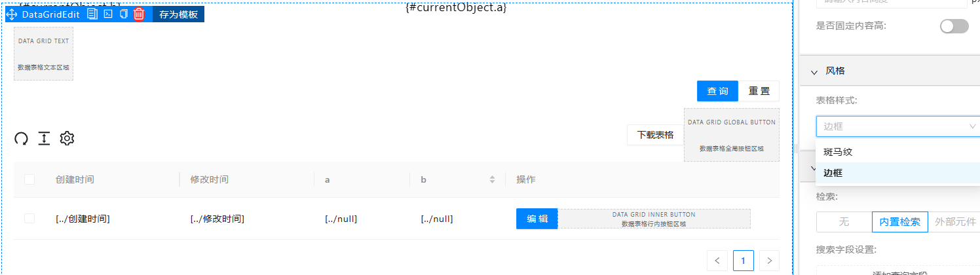Collapse the 风格 section
This screenshot has height=275, width=980.
pos(814,71)
